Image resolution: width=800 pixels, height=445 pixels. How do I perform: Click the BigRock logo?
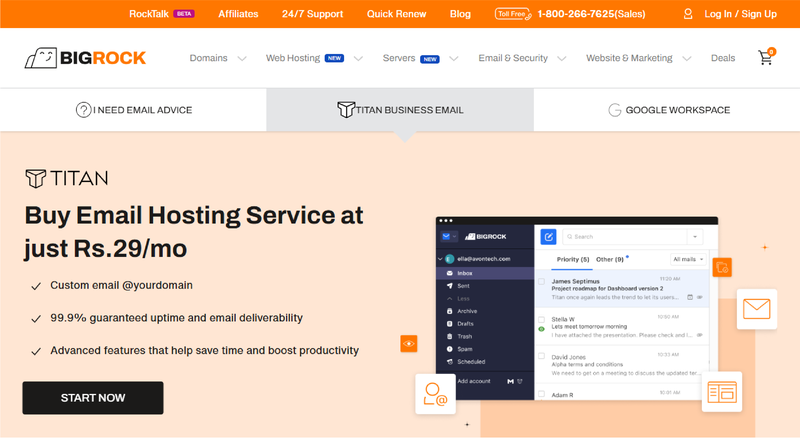(x=85, y=58)
